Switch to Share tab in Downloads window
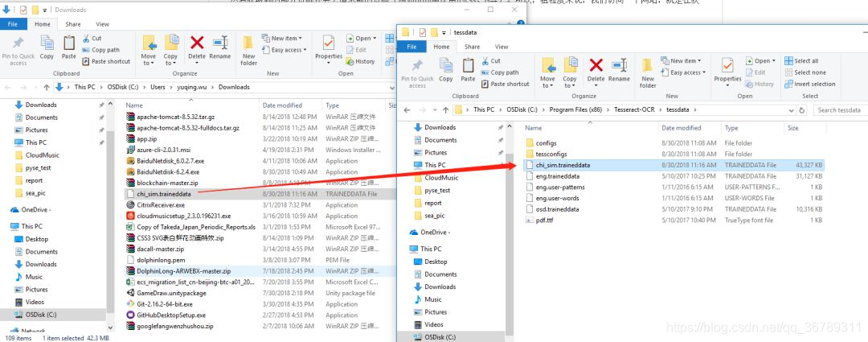The image size is (868, 342). tap(73, 24)
